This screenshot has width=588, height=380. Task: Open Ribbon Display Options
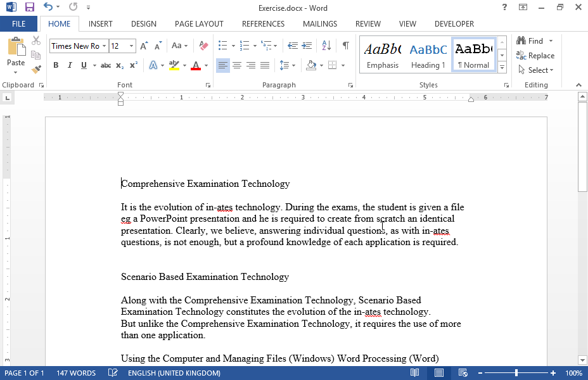pos(523,7)
